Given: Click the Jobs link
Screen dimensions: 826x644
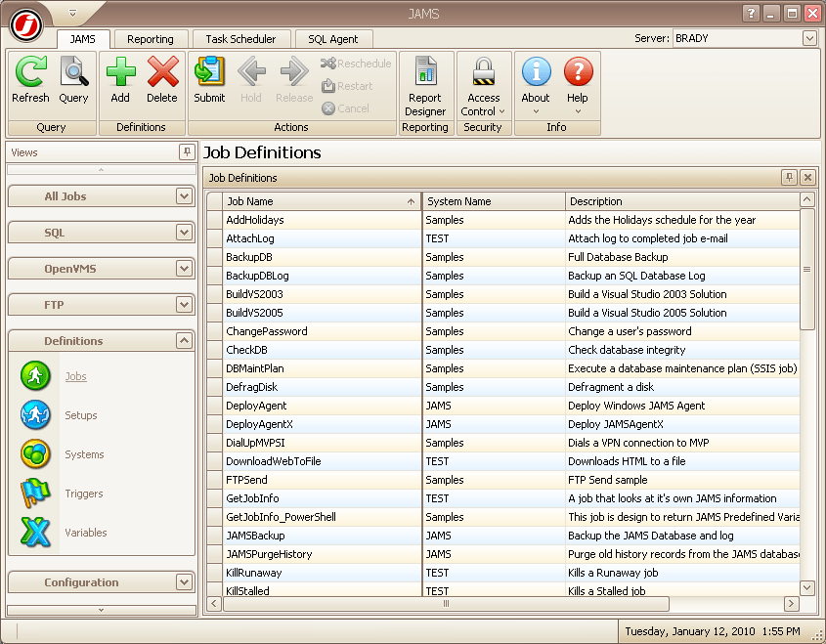Looking at the screenshot, I should (x=76, y=376).
